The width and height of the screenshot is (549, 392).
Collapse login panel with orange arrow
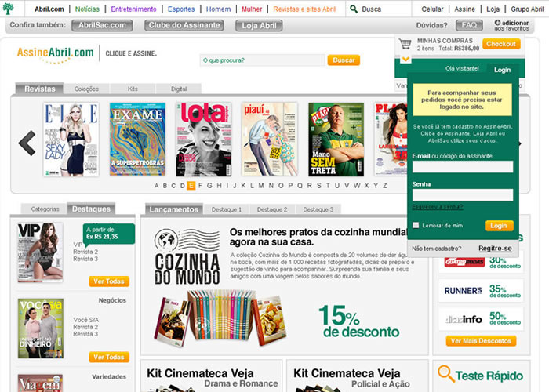pyautogui.click(x=405, y=59)
